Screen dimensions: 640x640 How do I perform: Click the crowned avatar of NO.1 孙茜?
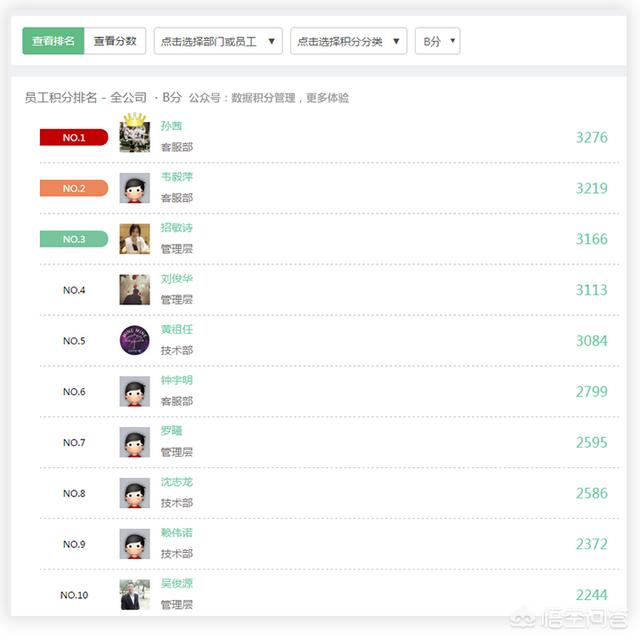tap(135, 133)
